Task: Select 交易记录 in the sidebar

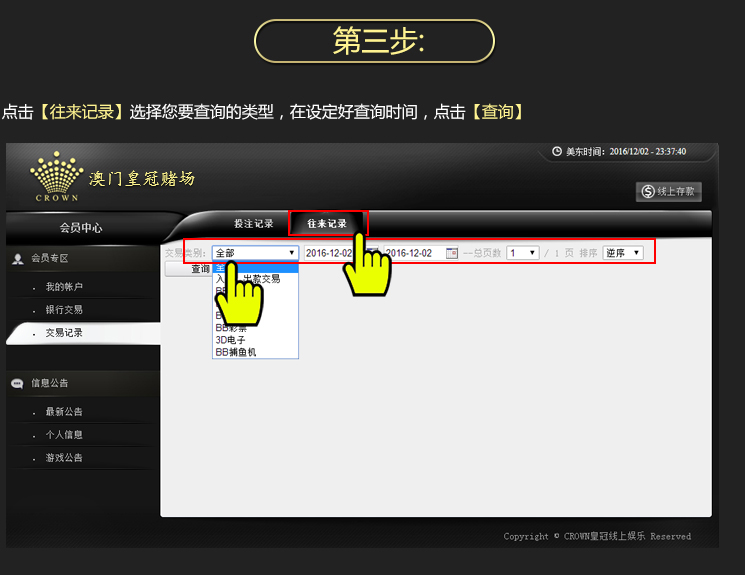Action: click(64, 333)
